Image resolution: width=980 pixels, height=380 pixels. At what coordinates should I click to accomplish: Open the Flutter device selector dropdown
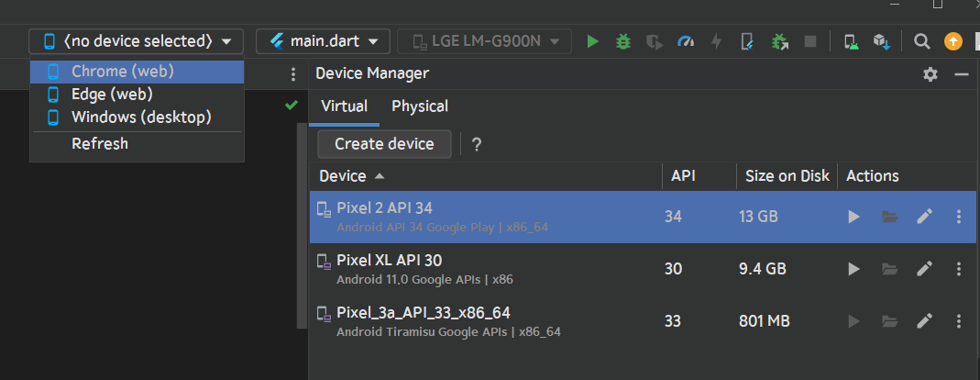pyautogui.click(x=137, y=41)
